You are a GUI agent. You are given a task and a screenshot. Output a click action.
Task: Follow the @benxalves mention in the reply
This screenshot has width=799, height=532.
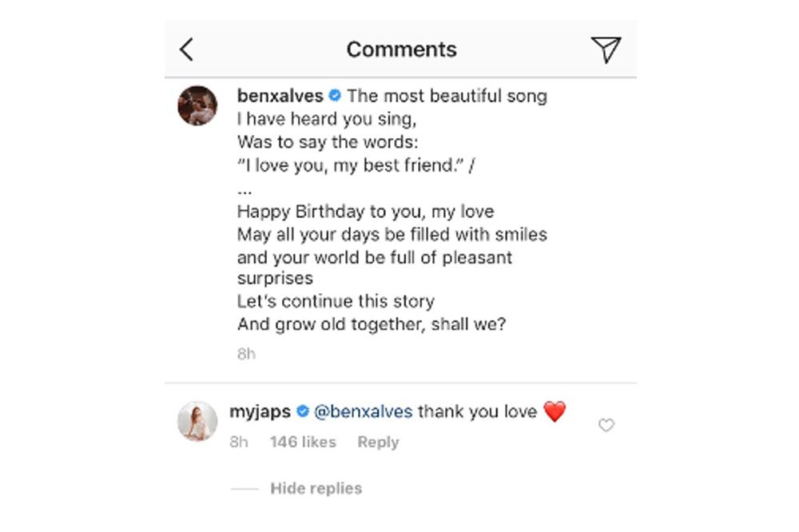(364, 412)
